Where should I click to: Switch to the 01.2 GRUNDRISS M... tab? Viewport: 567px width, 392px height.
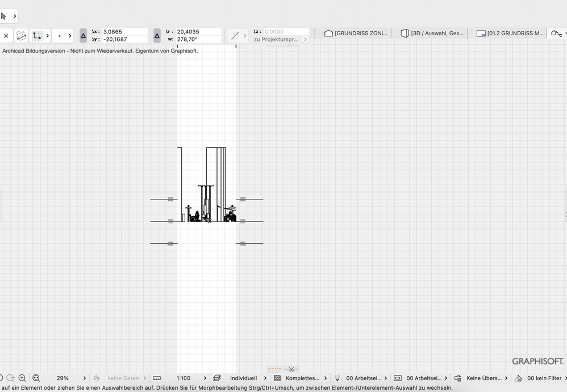coord(510,34)
